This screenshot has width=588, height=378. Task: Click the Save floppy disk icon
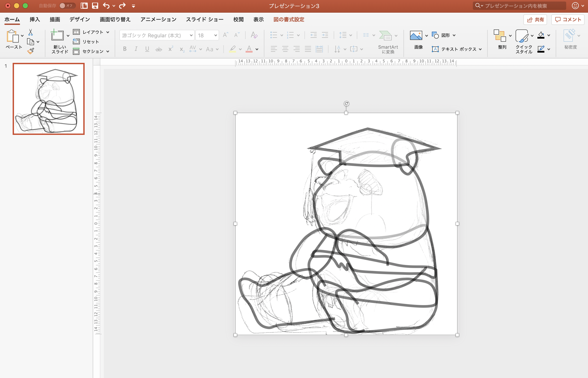95,6
